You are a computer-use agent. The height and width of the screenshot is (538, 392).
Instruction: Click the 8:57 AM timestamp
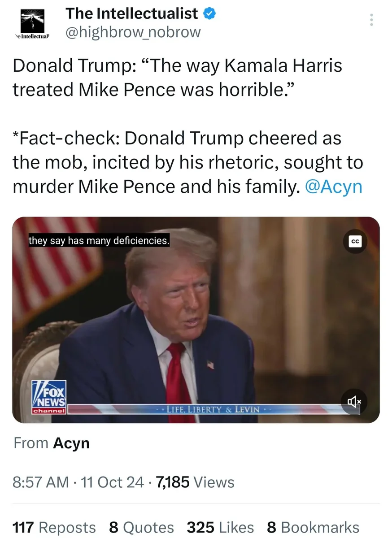tap(41, 482)
